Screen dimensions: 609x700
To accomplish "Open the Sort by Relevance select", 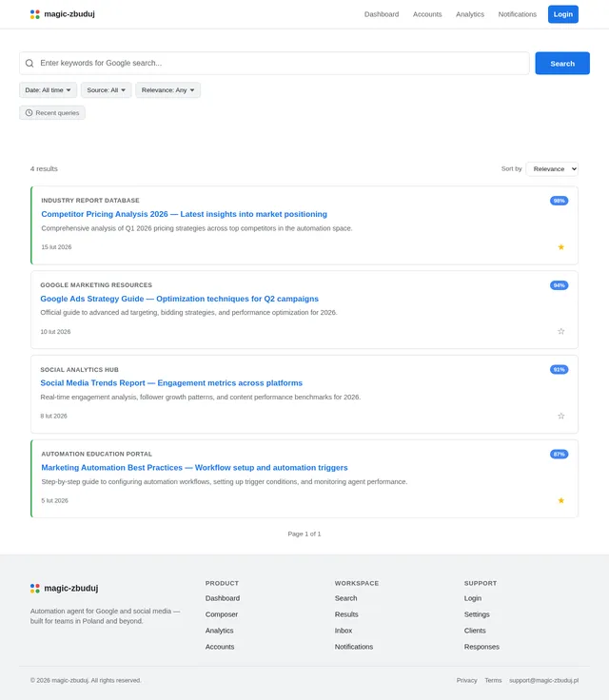I will tap(552, 168).
